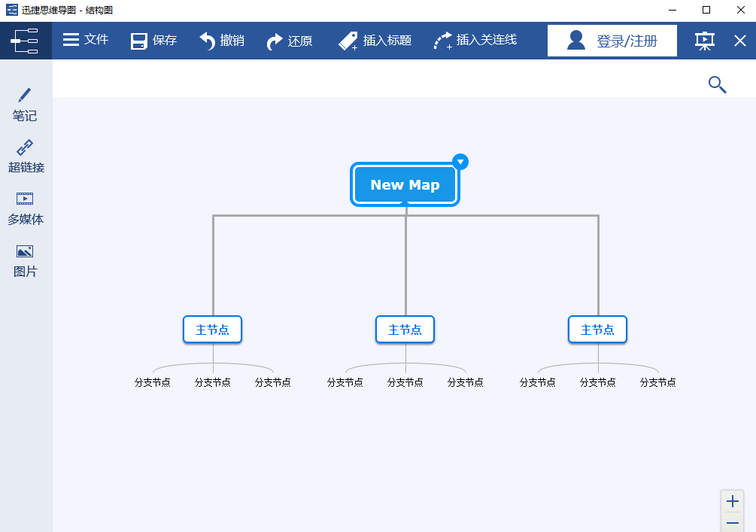
Task: Open the search magnifier tool
Action: coord(717,85)
